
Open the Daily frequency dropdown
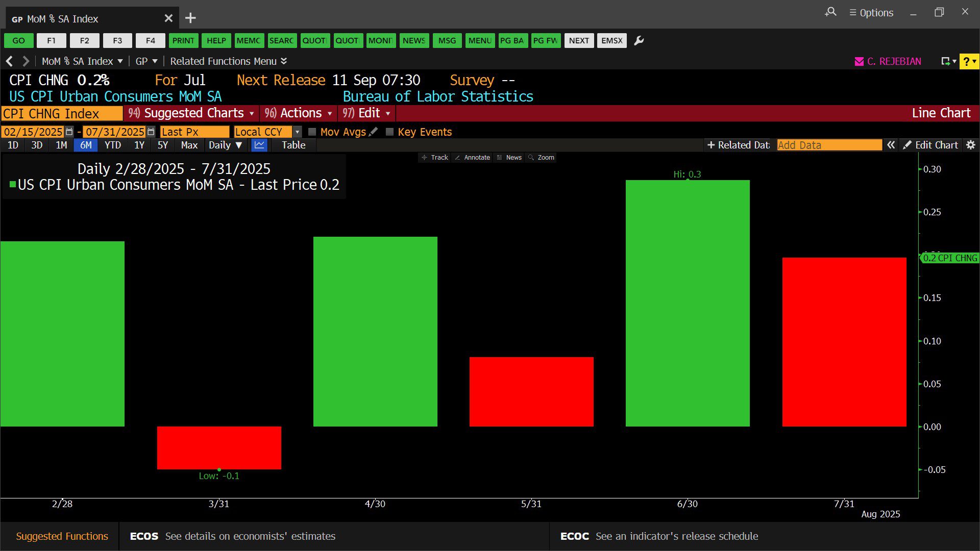pyautogui.click(x=225, y=145)
